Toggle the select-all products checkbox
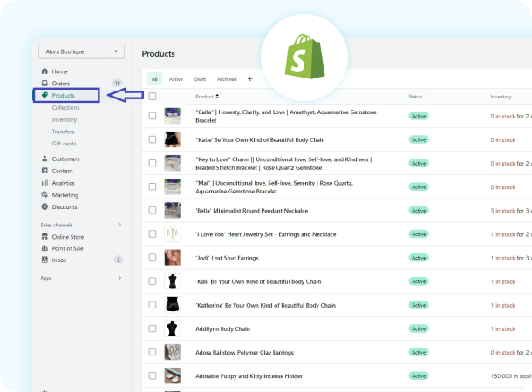This screenshot has height=392, width=532. coord(153,97)
